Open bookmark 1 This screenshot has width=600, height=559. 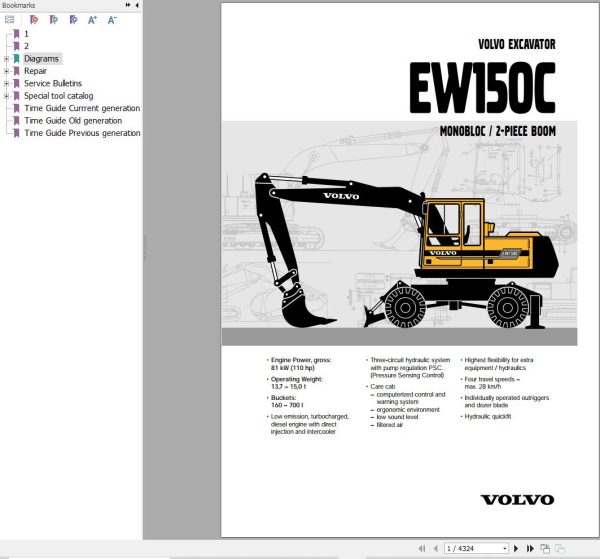26,34
